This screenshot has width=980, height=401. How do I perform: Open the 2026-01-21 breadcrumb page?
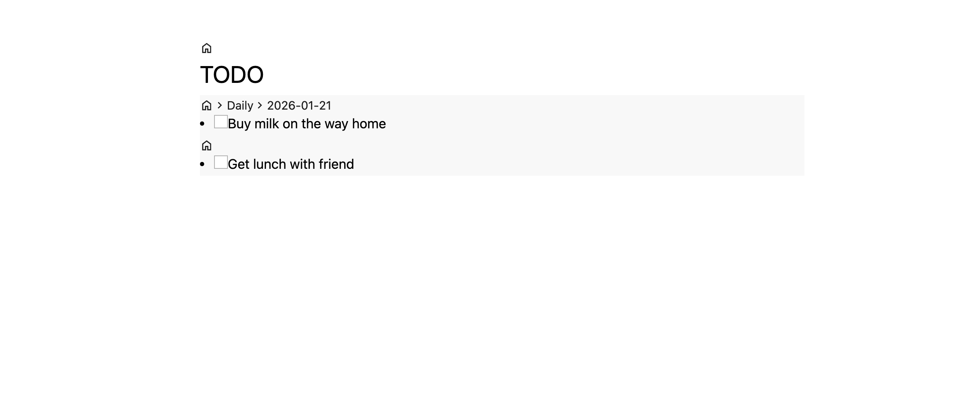click(299, 105)
